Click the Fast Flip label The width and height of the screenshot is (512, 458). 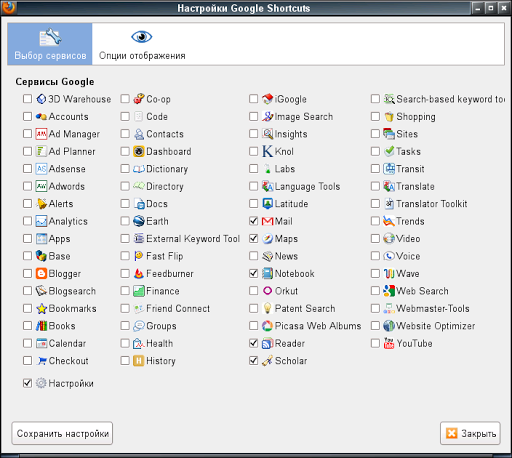click(x=165, y=256)
